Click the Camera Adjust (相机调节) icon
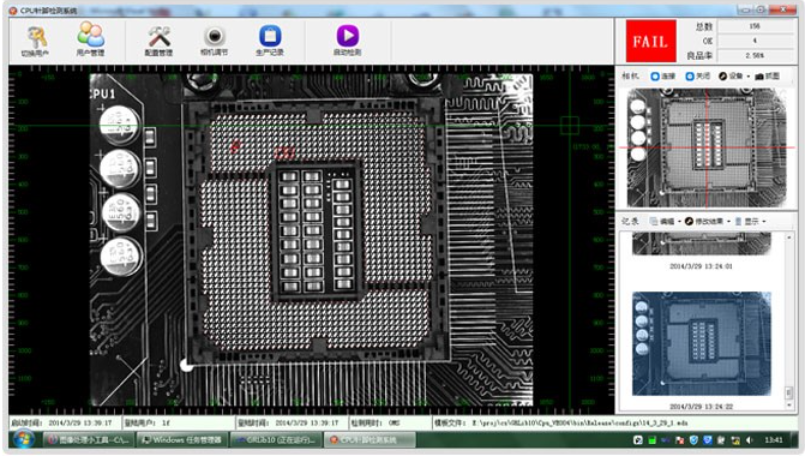The image size is (805, 456). 213,38
